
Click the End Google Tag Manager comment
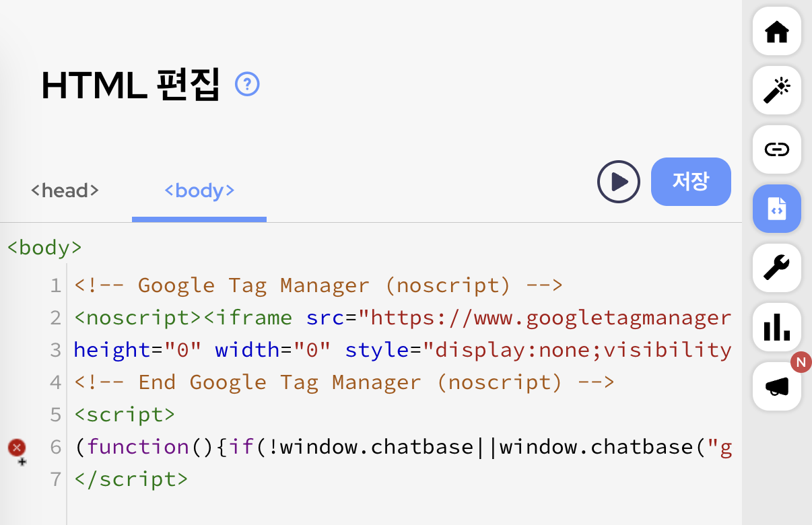click(344, 382)
